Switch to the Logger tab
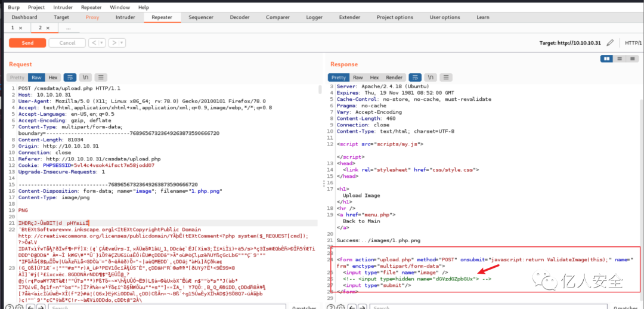Image resolution: width=644 pixels, height=309 pixels. 314,17
